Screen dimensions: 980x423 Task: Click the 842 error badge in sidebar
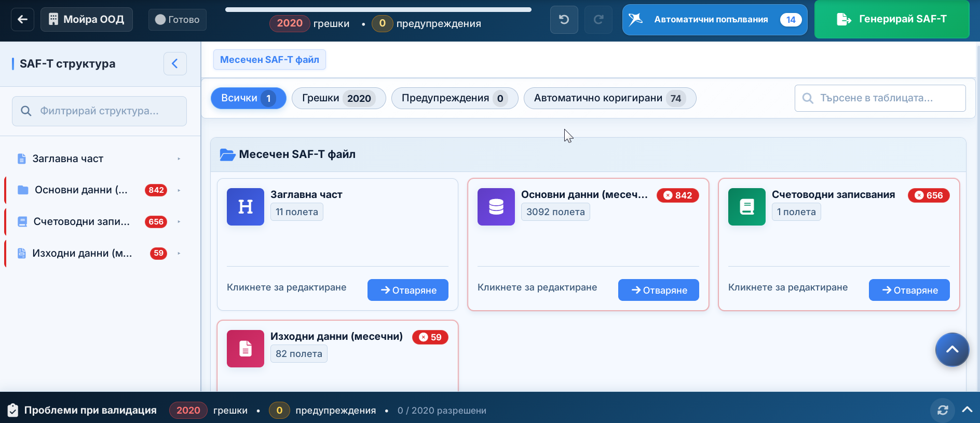(x=156, y=190)
